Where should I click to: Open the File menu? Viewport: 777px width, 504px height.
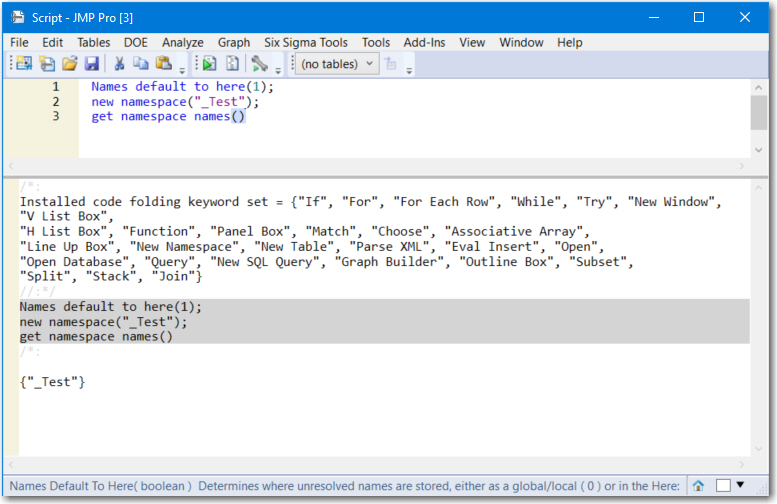(19, 43)
